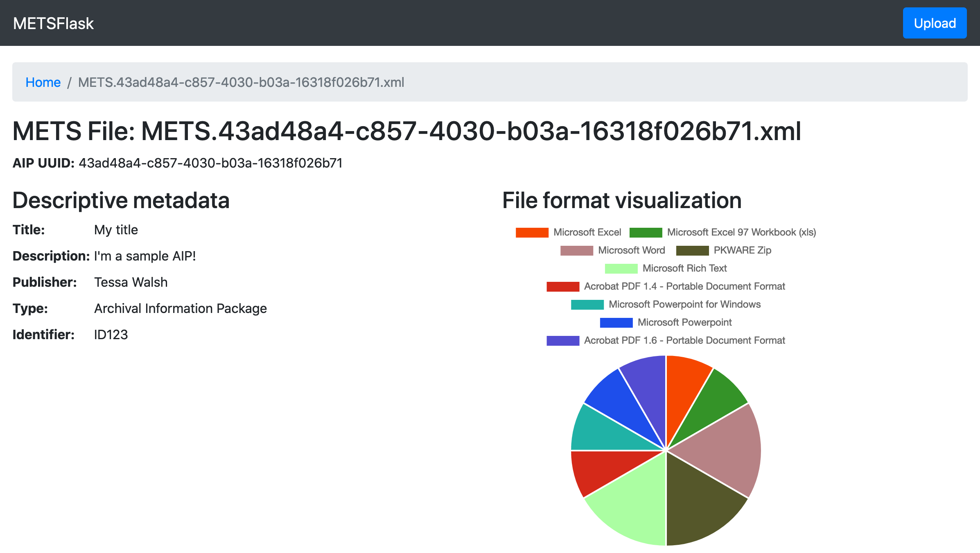Click the METSFlask brand logo

pyautogui.click(x=53, y=23)
